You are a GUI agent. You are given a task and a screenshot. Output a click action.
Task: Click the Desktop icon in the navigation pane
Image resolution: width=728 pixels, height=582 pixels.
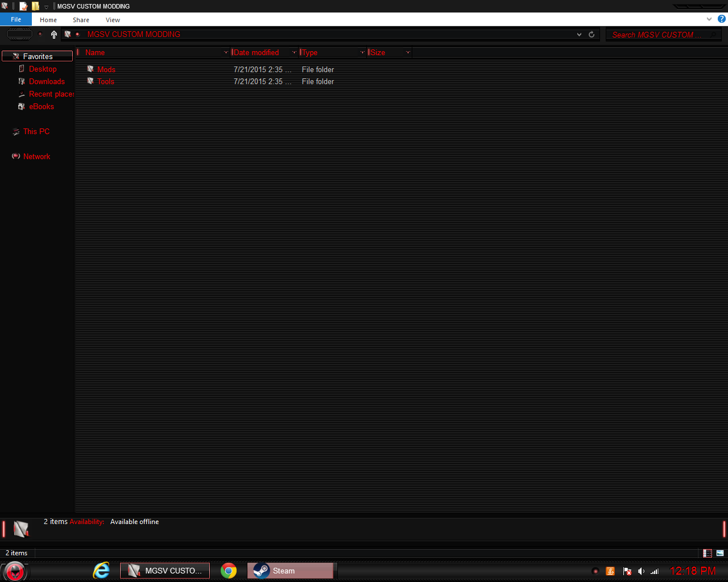[x=22, y=69]
